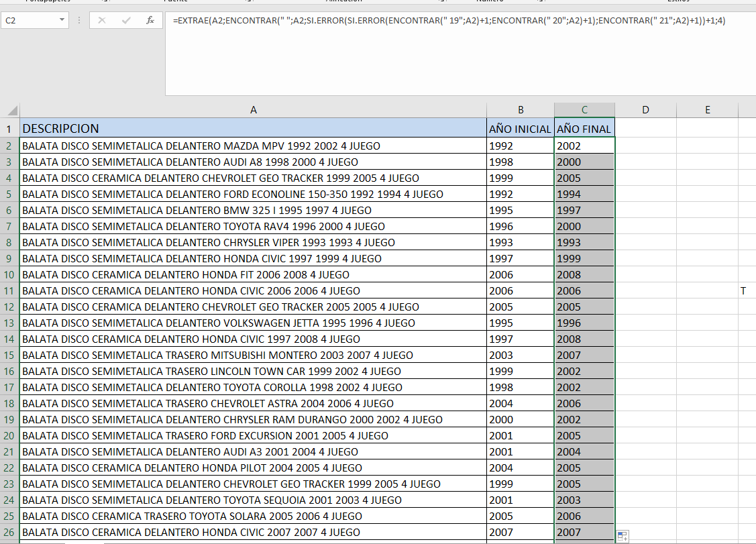Select the AÑO FINAL header cell
The width and height of the screenshot is (756, 544).
coord(584,128)
